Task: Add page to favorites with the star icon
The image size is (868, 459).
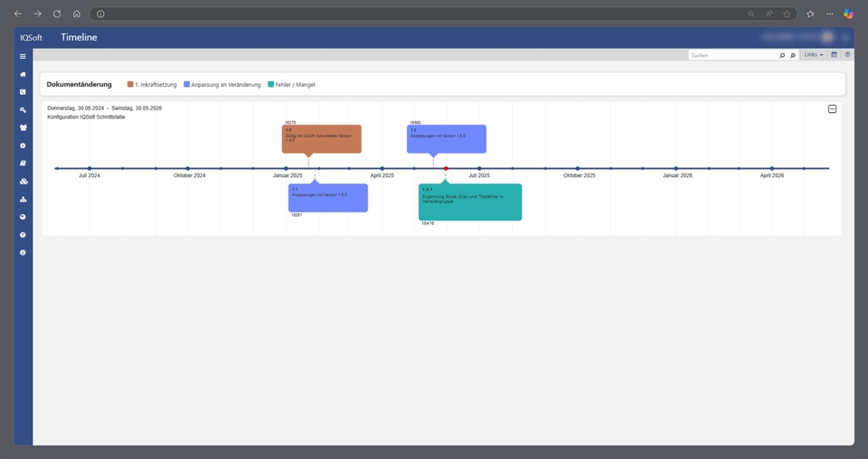Action: point(787,14)
